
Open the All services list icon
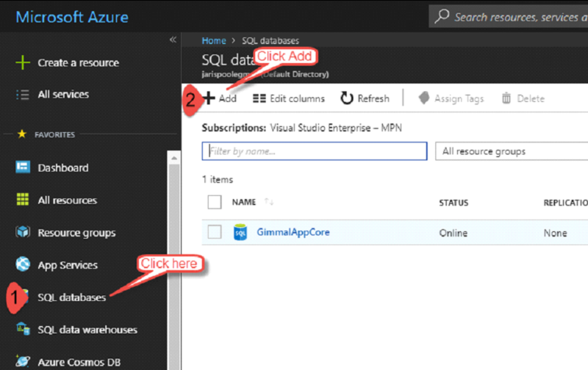23,95
